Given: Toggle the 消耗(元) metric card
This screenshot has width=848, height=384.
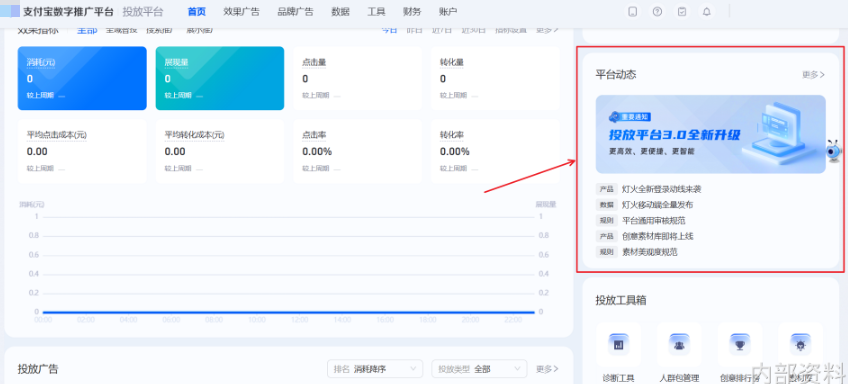Looking at the screenshot, I should [82, 78].
